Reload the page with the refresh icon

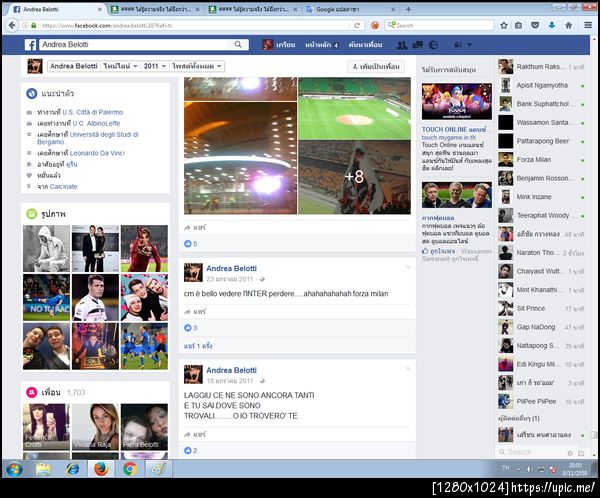357,26
